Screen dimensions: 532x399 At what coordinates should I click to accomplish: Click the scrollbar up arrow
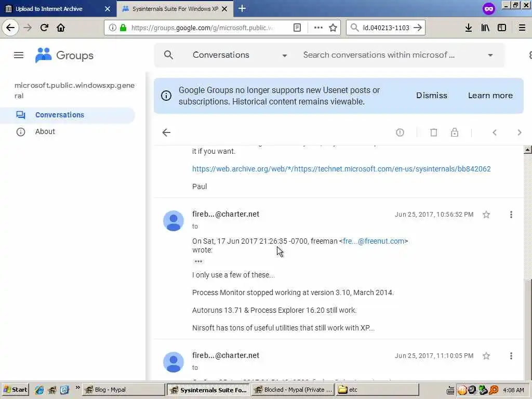click(x=528, y=149)
